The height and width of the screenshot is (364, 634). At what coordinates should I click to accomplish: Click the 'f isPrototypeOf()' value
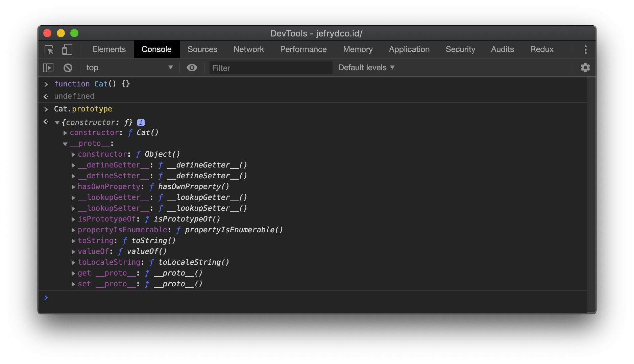182,219
